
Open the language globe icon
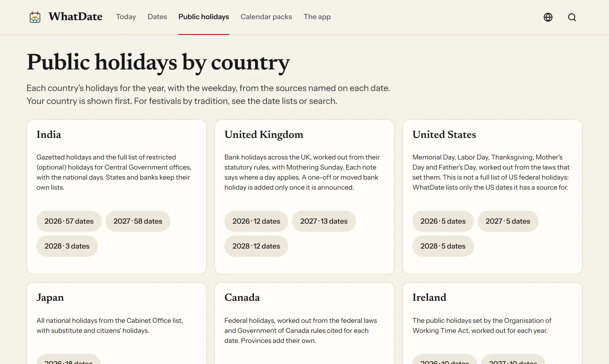click(548, 17)
